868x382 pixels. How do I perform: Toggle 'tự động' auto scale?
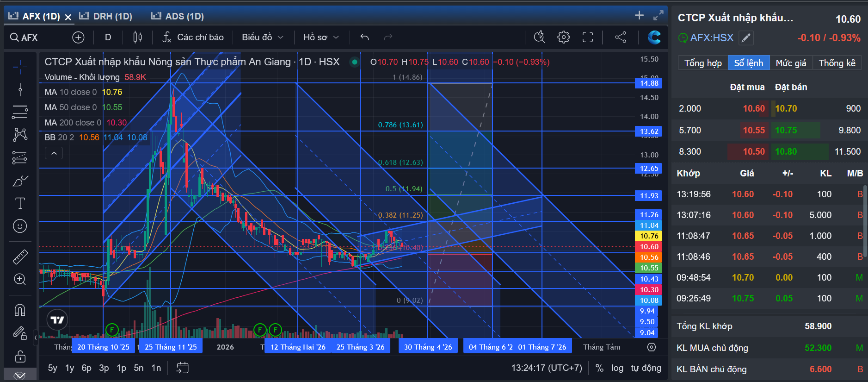click(x=646, y=368)
